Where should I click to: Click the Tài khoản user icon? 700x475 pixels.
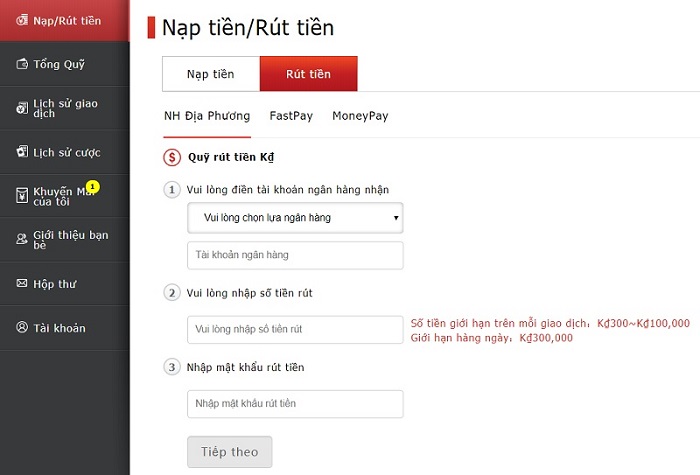click(23, 328)
